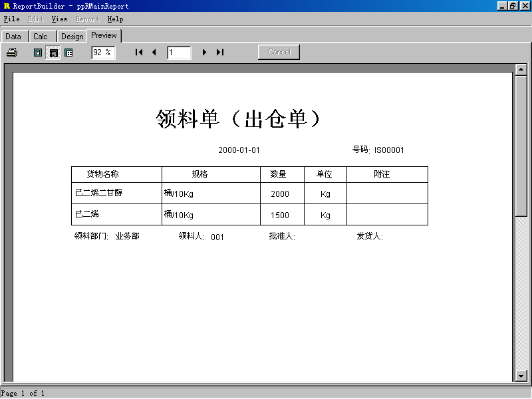Select the 100 percent zoom icon

(x=68, y=53)
